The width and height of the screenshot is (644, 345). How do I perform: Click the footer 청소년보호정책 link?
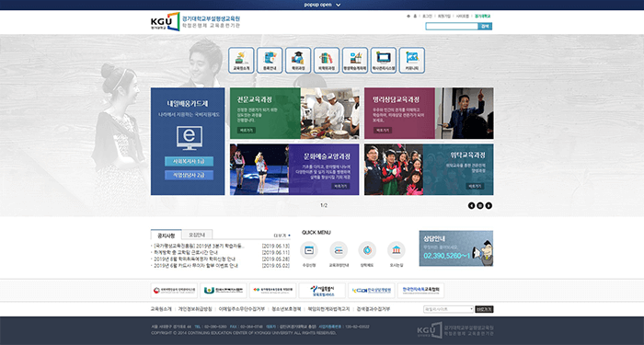[286, 309]
